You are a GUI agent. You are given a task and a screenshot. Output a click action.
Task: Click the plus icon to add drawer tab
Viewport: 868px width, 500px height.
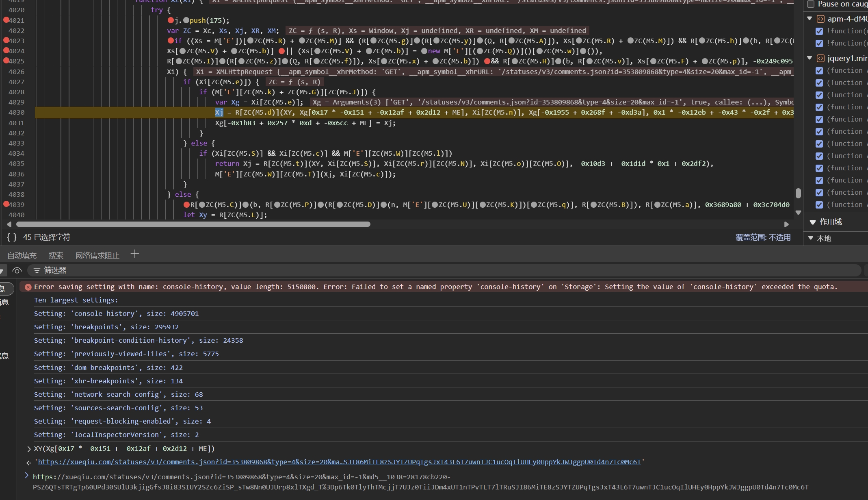[135, 254]
